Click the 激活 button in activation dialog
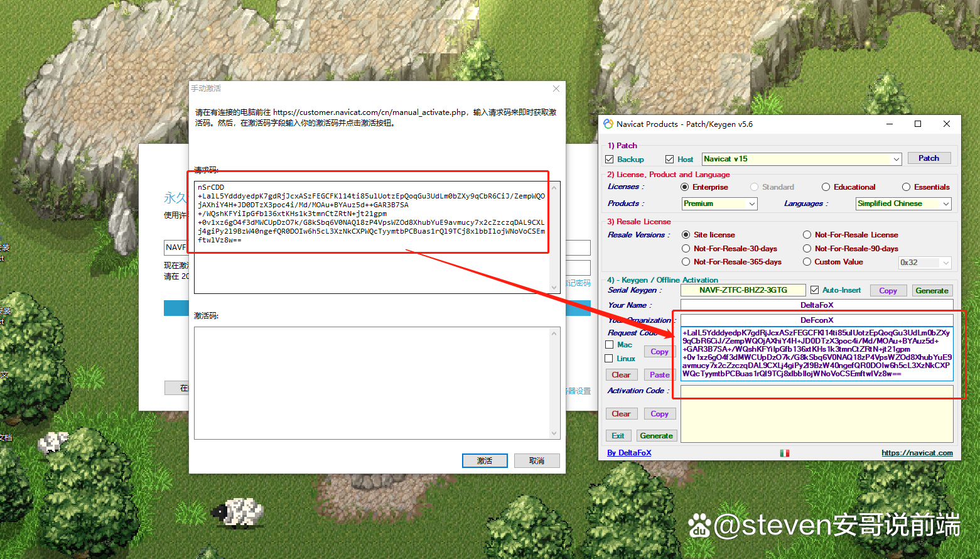This screenshot has height=559, width=980. tap(485, 461)
